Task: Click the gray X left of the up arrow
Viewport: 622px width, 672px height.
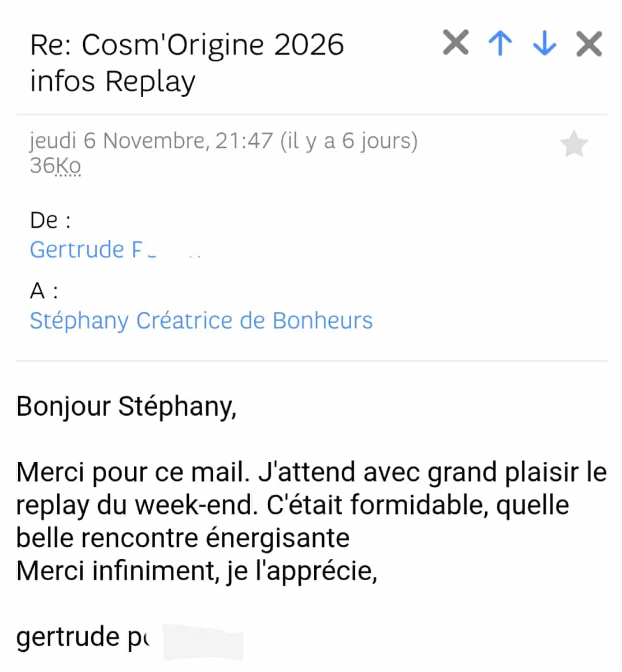Action: coord(456,43)
